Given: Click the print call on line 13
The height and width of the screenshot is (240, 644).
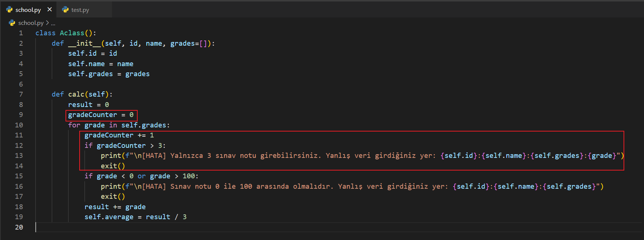Looking at the screenshot, I should coord(111,156).
